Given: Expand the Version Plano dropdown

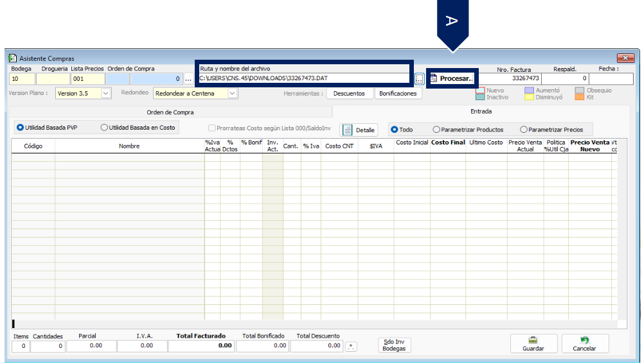Looking at the screenshot, I should (x=105, y=93).
